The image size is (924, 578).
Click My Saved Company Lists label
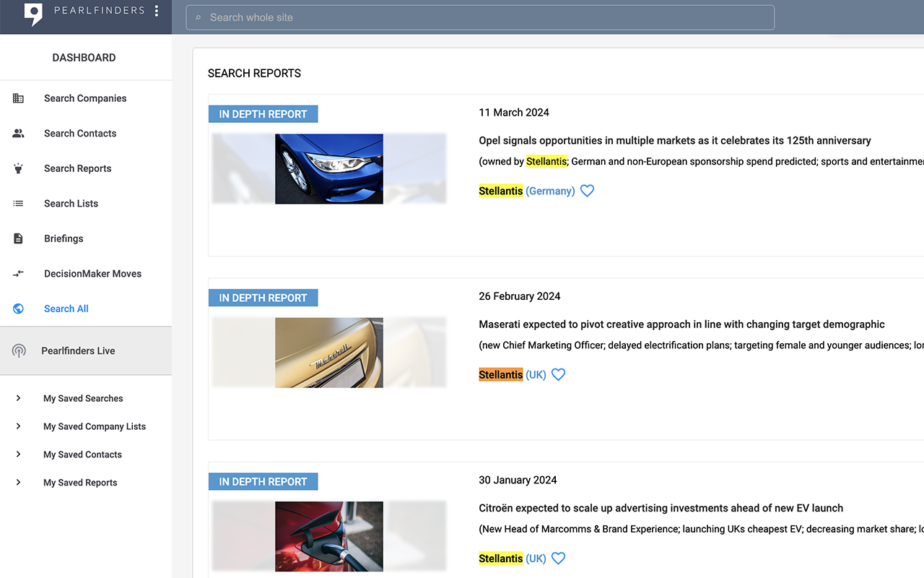tap(95, 426)
